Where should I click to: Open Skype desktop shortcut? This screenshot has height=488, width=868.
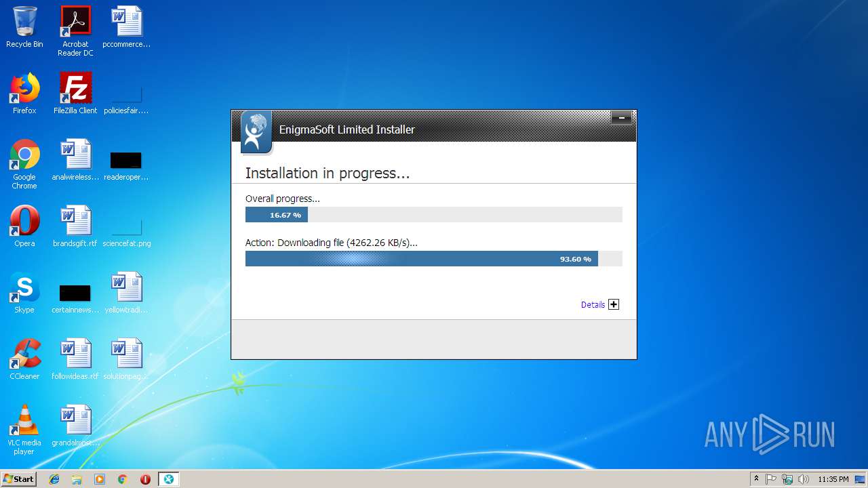[x=24, y=293]
